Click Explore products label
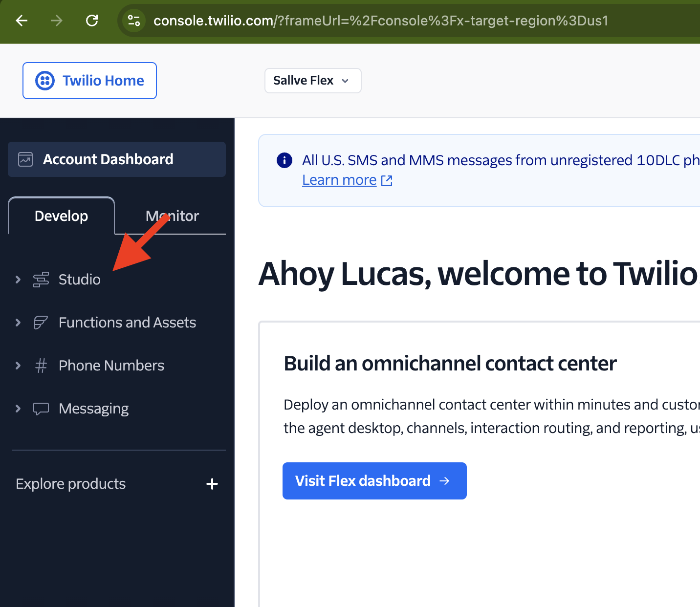Image resolution: width=700 pixels, height=607 pixels. pos(71,484)
